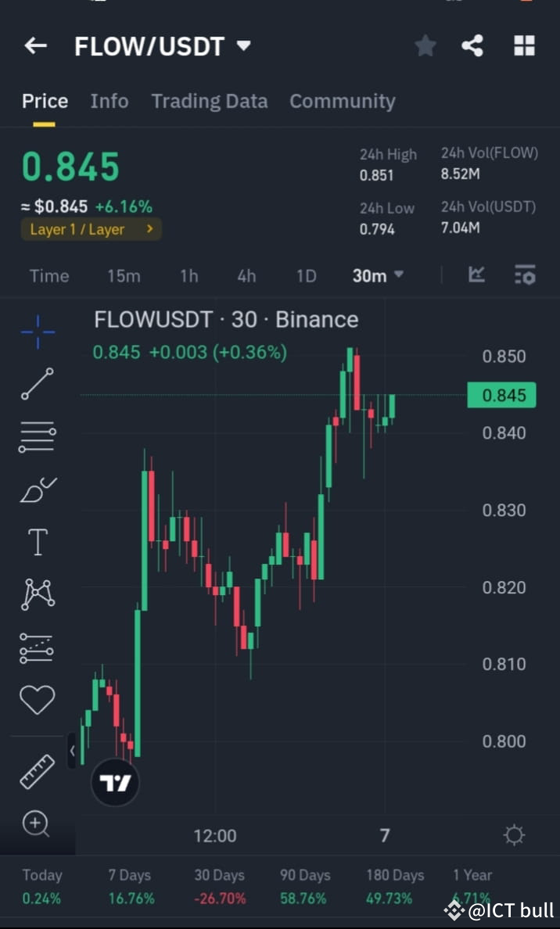Open the XABCD pattern tool
This screenshot has width=560, height=929.
click(37, 594)
